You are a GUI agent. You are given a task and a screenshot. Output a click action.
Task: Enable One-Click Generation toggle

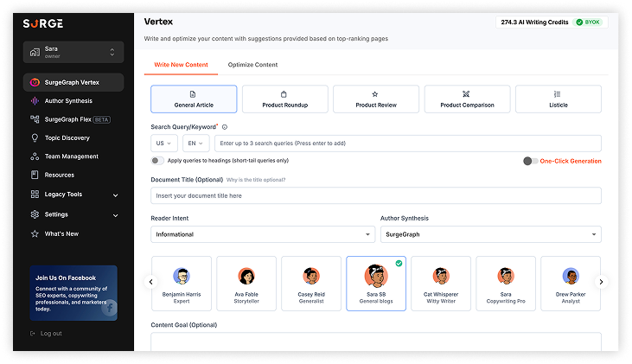[530, 161]
